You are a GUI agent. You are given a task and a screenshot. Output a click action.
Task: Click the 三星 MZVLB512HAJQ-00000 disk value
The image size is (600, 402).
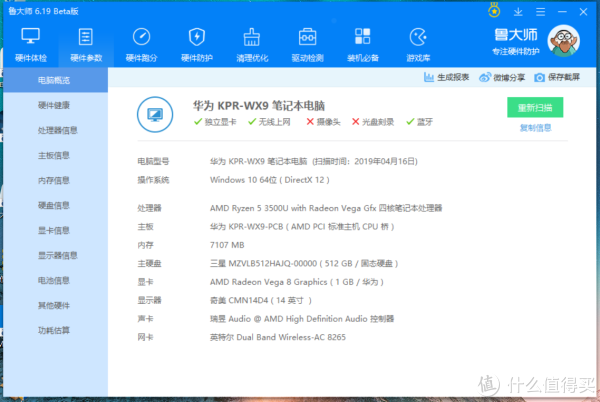click(304, 264)
